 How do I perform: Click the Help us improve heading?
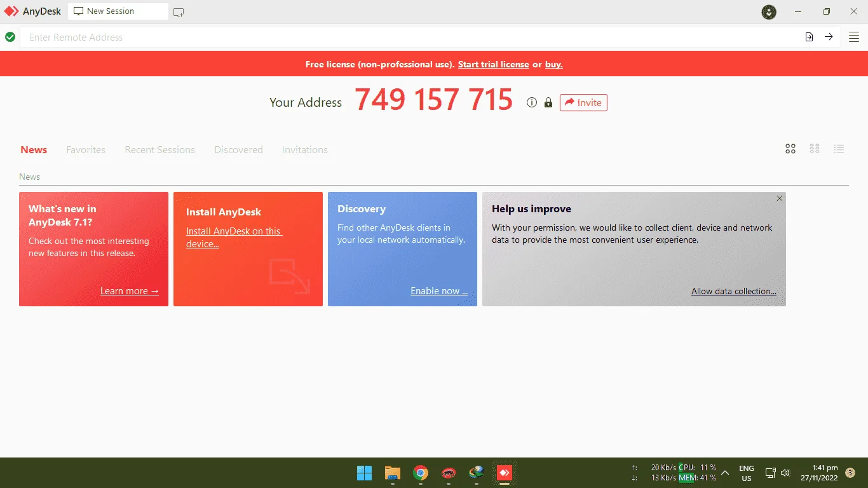pos(531,209)
